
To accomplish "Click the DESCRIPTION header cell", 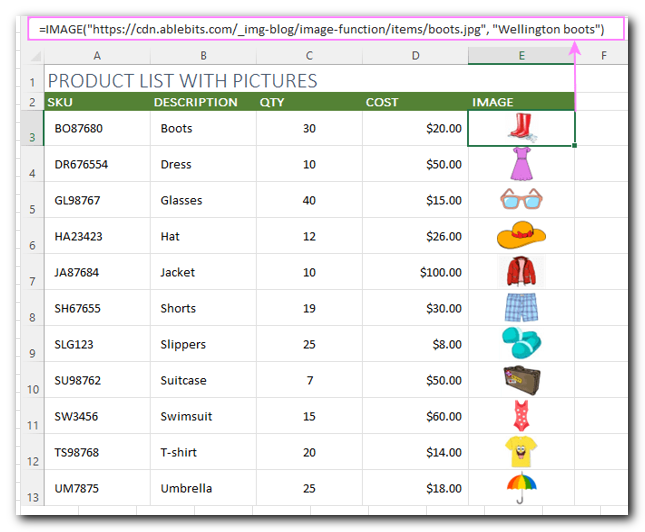I will coord(203,102).
